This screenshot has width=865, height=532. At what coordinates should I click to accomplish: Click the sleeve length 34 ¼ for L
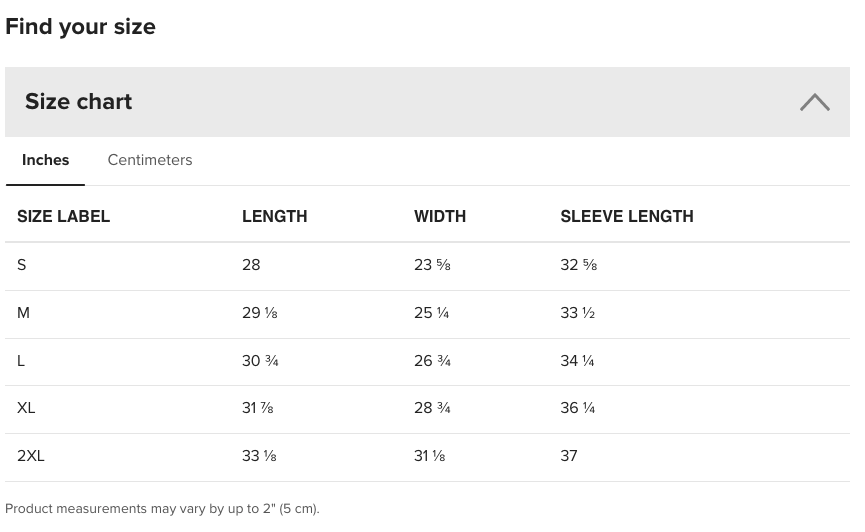click(578, 361)
